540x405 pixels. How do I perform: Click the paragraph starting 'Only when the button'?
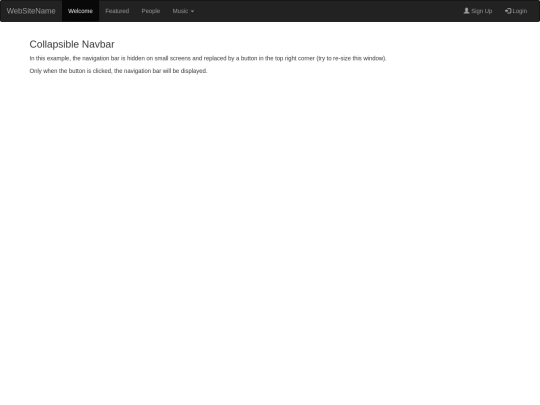[x=118, y=71]
